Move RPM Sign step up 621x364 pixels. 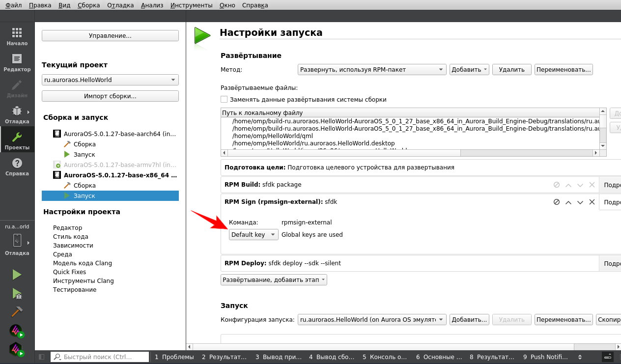pos(568,202)
